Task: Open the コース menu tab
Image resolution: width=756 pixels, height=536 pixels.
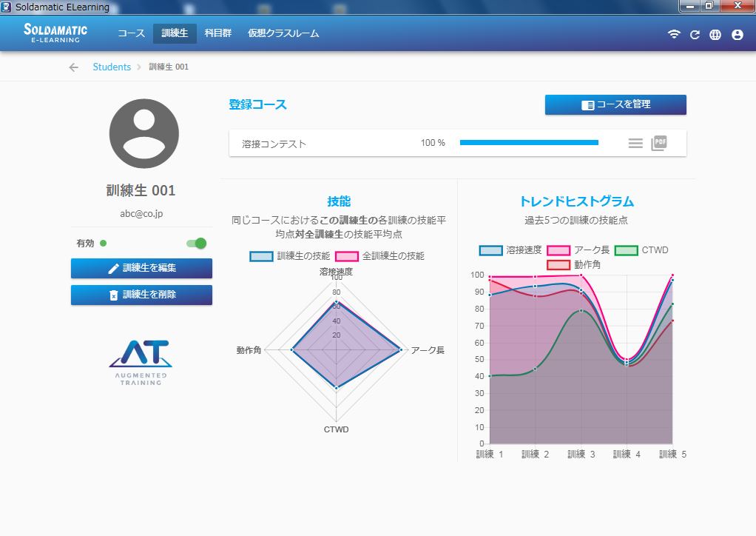Action: click(131, 33)
